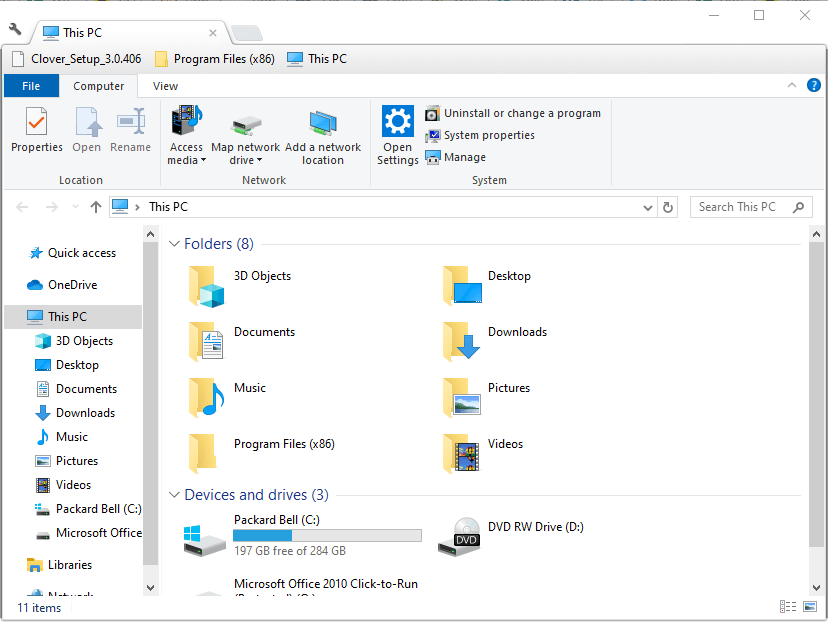Viewport: 828px width, 622px height.
Task: Click Uninstall or change a program
Action: (x=513, y=113)
